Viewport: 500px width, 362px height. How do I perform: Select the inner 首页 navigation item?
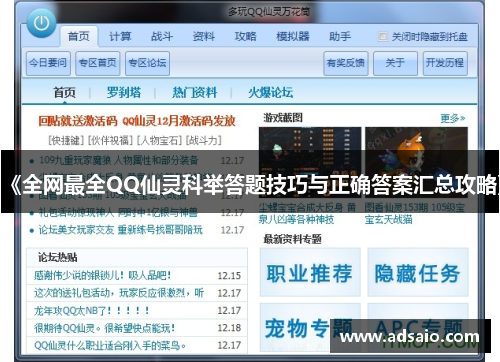point(65,92)
